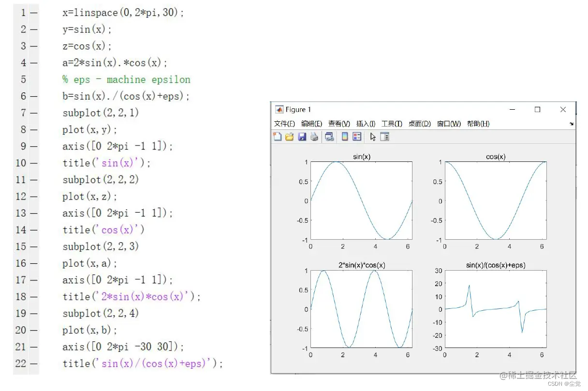The image size is (588, 391).
Task: Insert a colorbar using the toolbar icon
Action: click(x=345, y=137)
